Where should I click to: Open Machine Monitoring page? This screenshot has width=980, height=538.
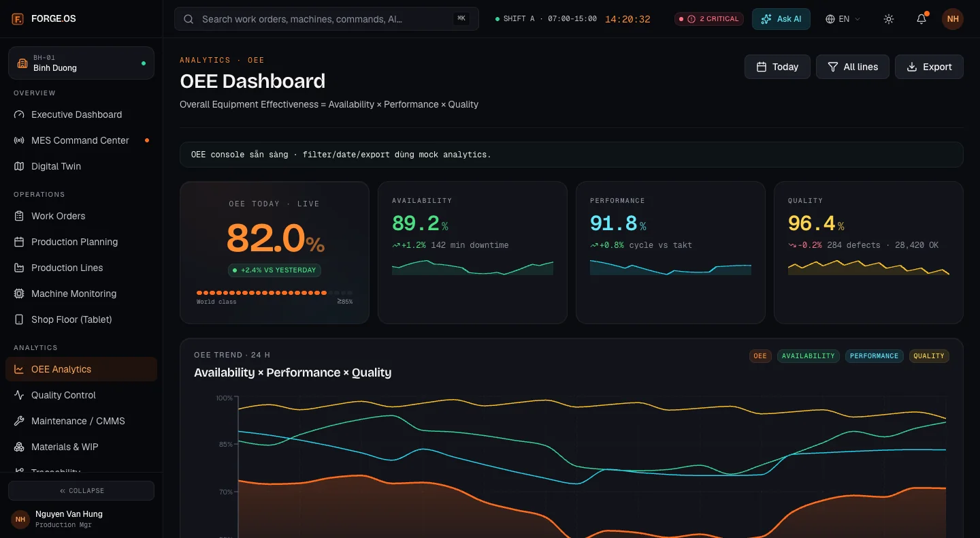click(81, 294)
